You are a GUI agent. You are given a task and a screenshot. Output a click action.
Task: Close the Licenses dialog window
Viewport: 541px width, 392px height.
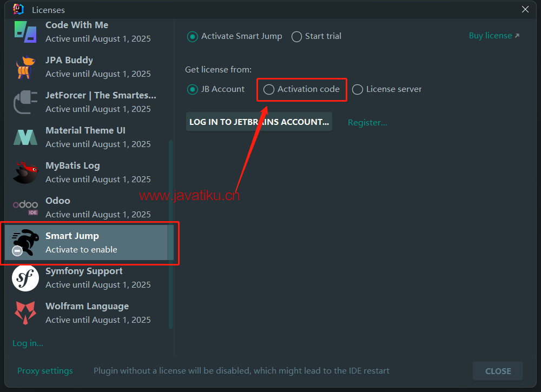tap(525, 9)
